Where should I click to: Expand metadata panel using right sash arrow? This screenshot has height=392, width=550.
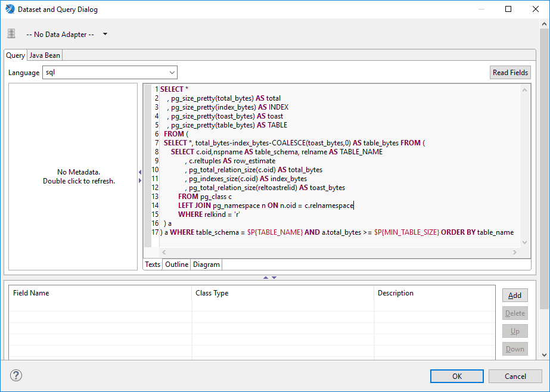coord(140,181)
